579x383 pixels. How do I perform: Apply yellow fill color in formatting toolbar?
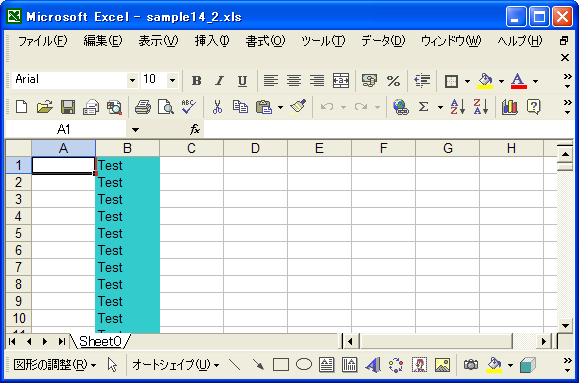(485, 81)
